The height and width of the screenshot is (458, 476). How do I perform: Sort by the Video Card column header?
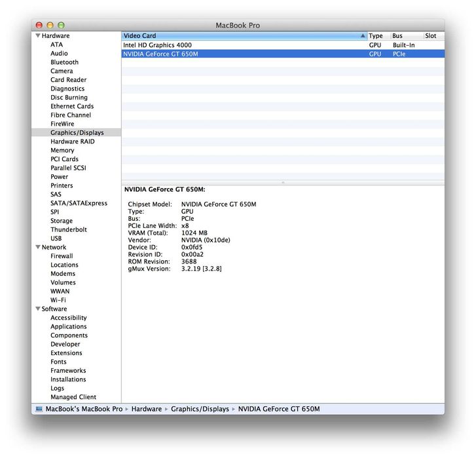point(244,36)
